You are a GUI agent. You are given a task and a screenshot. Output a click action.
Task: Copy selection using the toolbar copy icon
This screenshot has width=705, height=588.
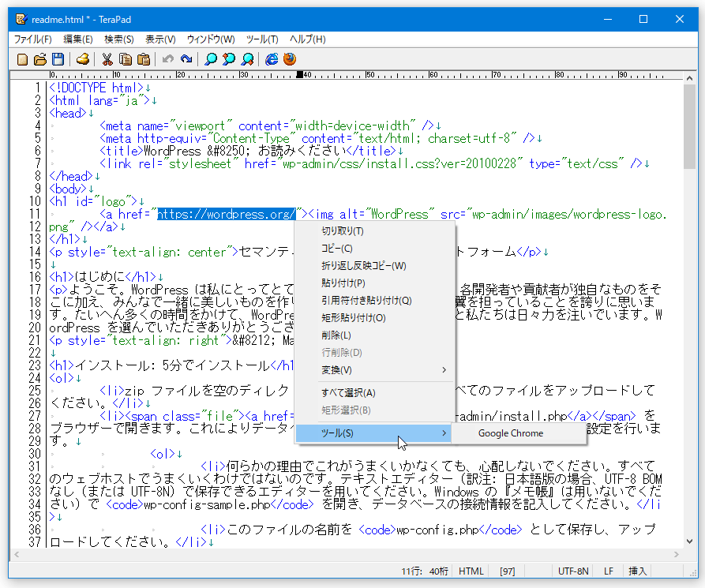[x=125, y=59]
